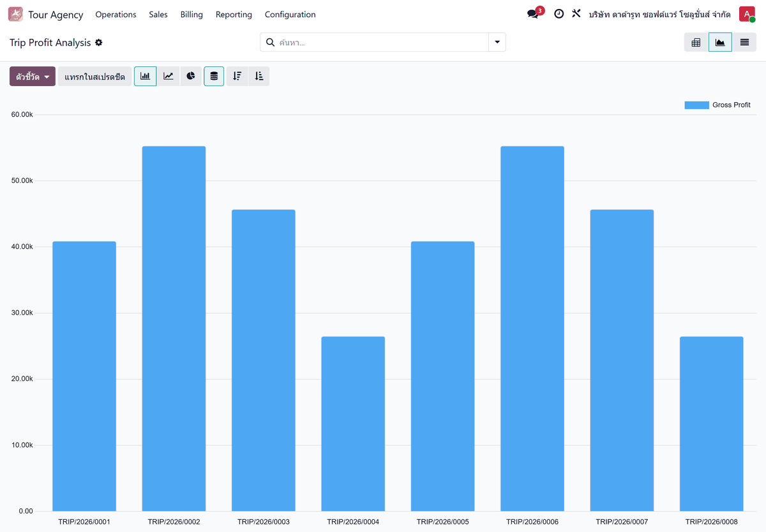Click the TRIP/2026/0006 bar
766x532 pixels.
(532, 329)
